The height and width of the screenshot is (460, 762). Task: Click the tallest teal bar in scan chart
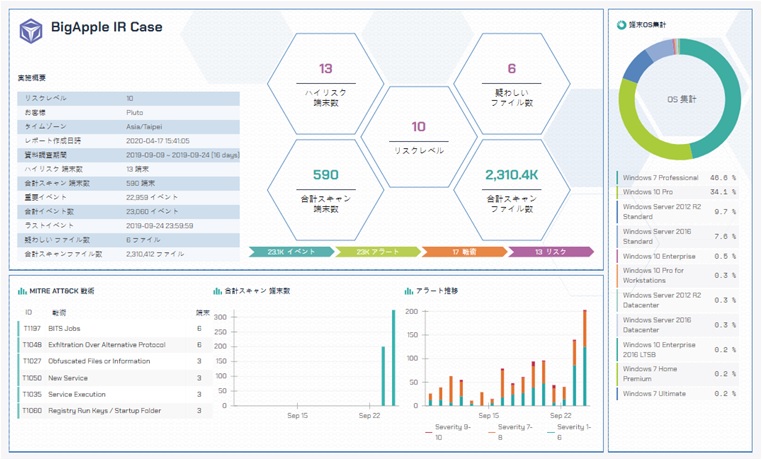pyautogui.click(x=394, y=358)
